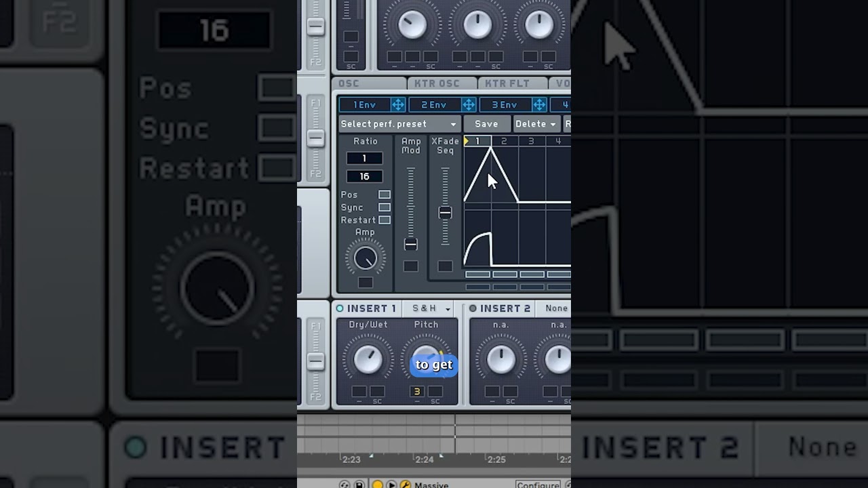Open the Insert 1 S&H effect type dropdown
Screen dimensions: 868x488
429,308
